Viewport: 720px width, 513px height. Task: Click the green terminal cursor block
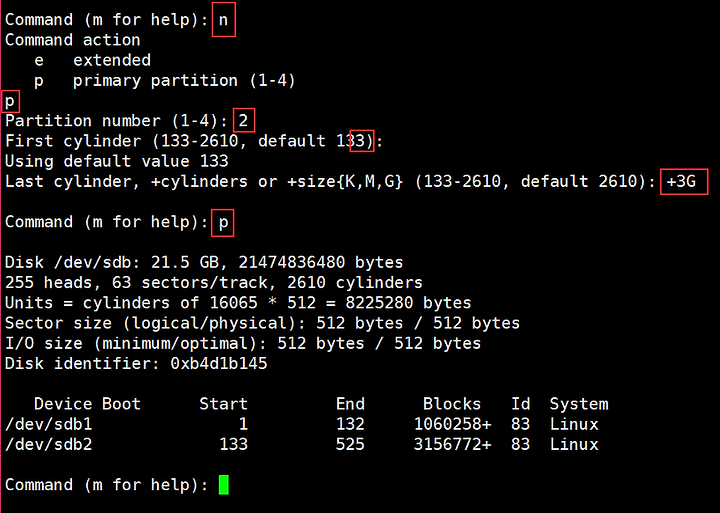tap(224, 485)
